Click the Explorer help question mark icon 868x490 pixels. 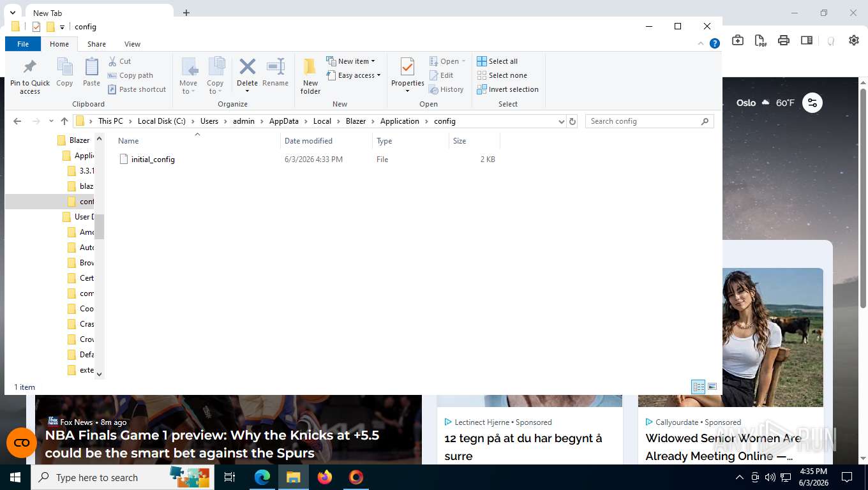[715, 44]
